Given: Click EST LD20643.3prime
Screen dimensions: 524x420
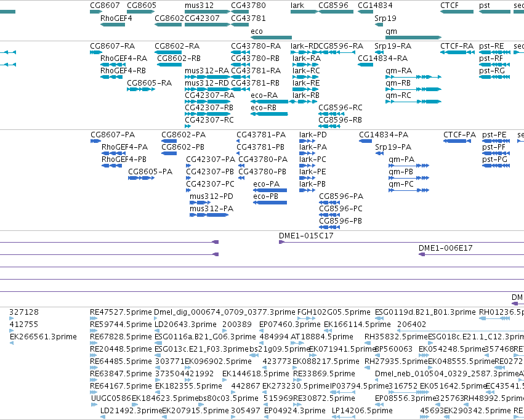Looking at the screenshot, I should tap(185, 325).
